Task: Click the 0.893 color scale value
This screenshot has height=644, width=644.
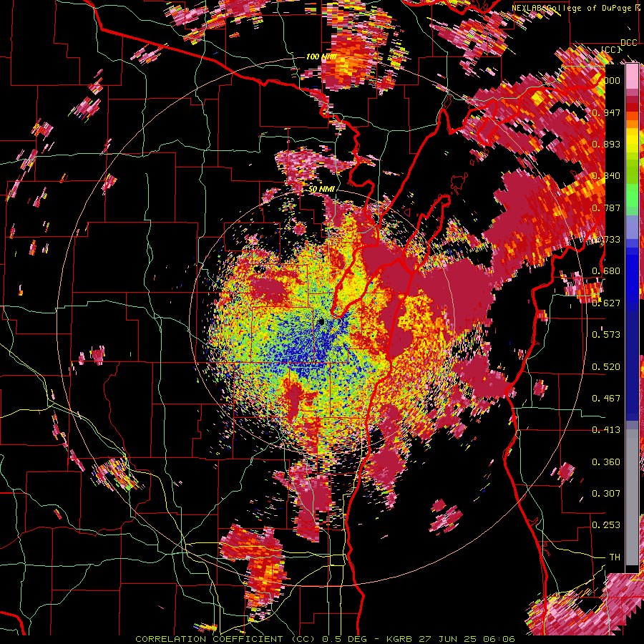Action: pyautogui.click(x=606, y=144)
